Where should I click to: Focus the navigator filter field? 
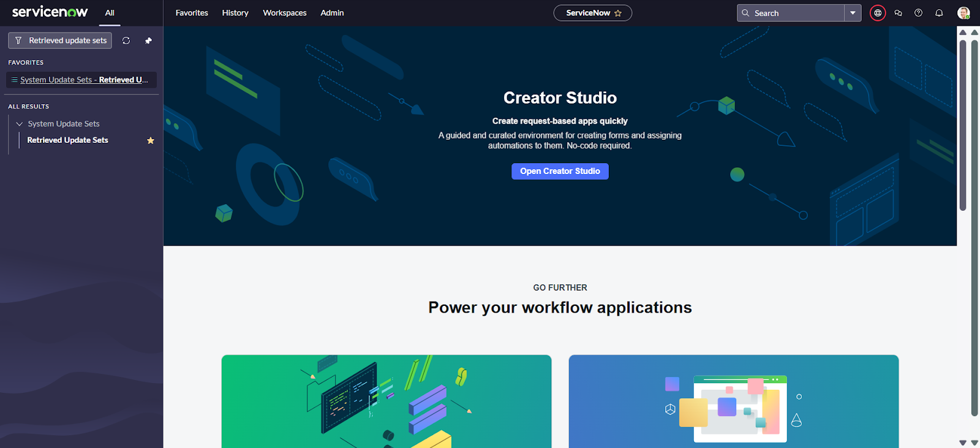click(x=60, y=40)
